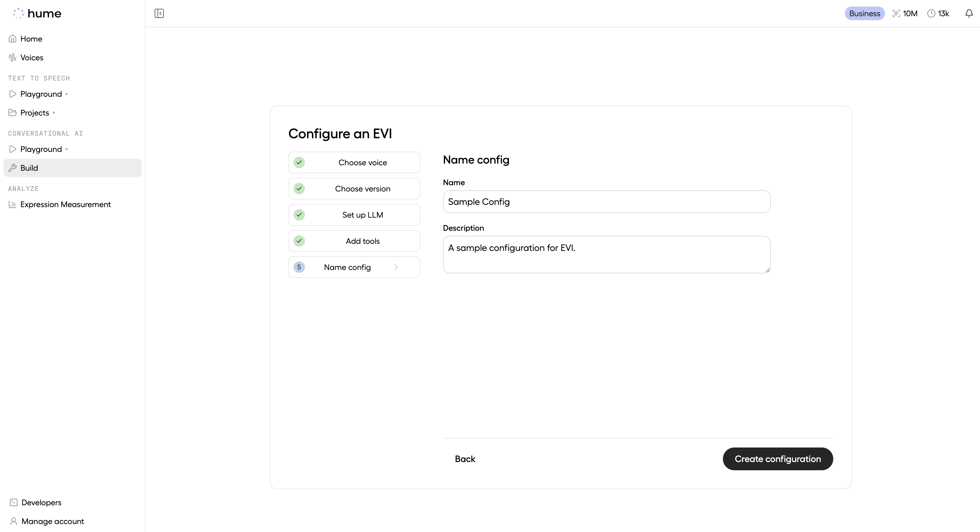Select the Voices waveform icon
The width and height of the screenshot is (980, 532).
[12, 57]
